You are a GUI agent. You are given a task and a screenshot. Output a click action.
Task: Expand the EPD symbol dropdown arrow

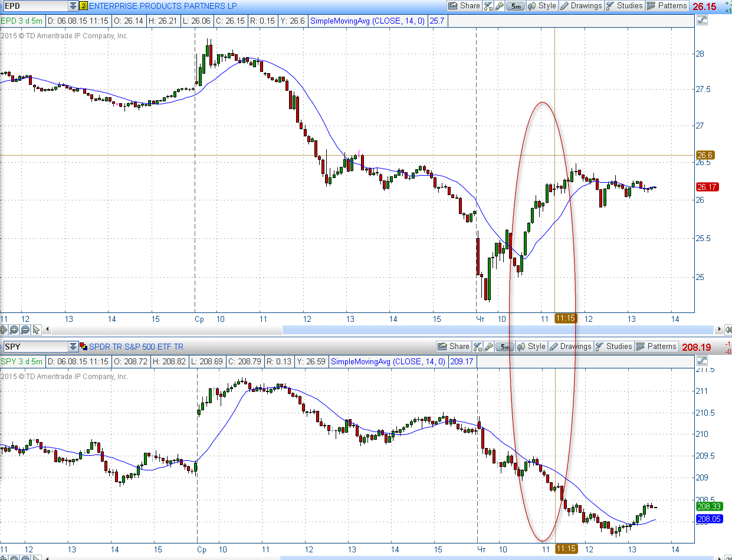tap(73, 6)
